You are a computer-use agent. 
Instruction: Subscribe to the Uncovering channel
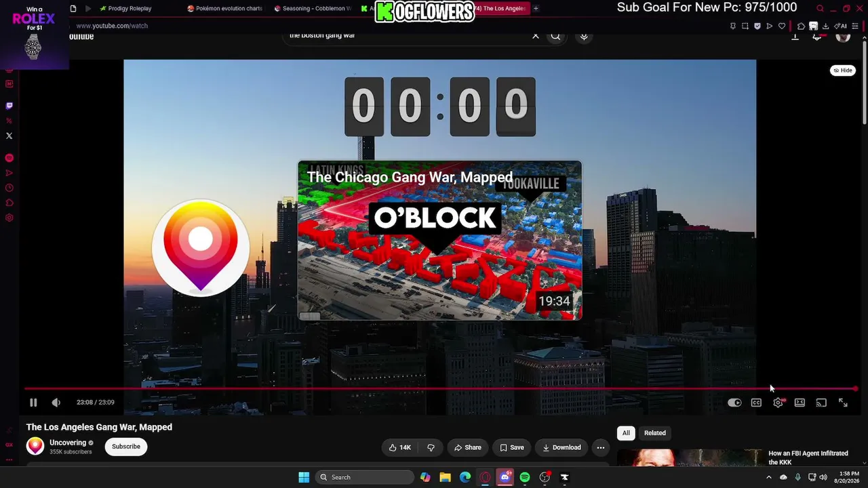click(x=126, y=447)
